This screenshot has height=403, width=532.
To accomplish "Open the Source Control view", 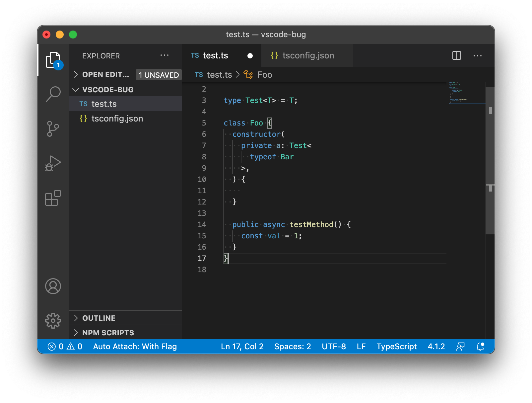I will pyautogui.click(x=53, y=129).
